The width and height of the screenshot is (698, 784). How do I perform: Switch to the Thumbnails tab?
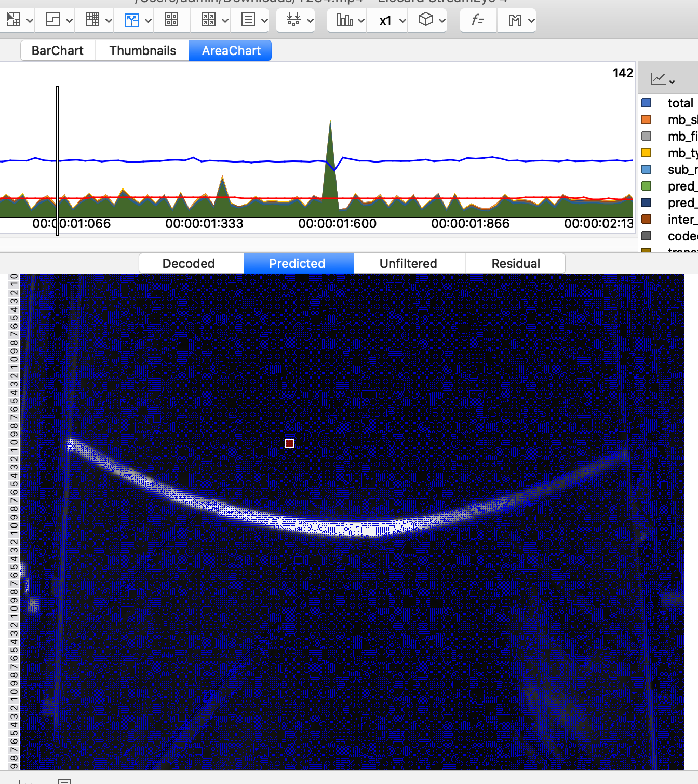(142, 50)
